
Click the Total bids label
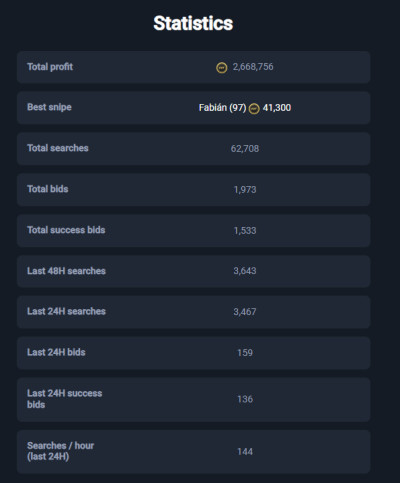(48, 189)
